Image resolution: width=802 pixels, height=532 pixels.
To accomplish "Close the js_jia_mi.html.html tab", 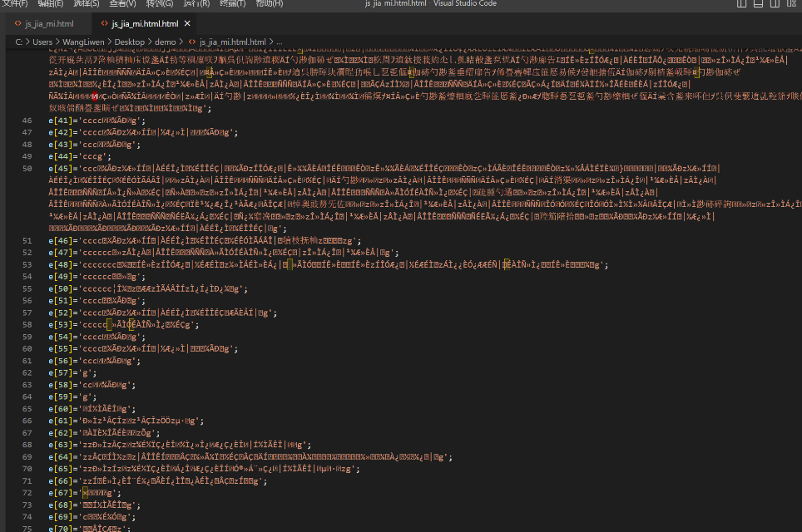I will click(x=187, y=23).
